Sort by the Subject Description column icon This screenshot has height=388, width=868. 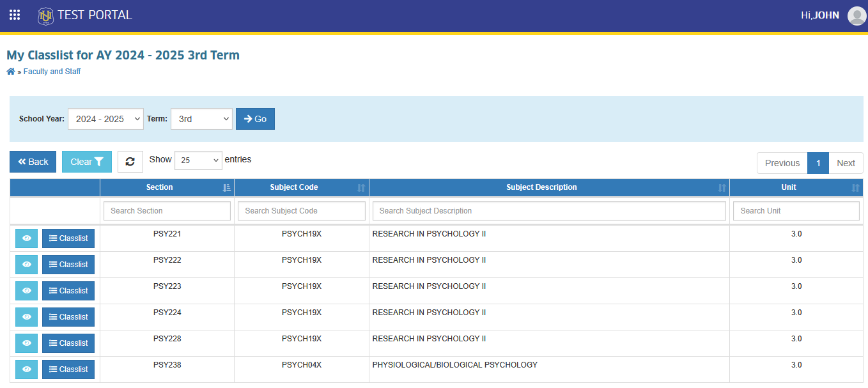(x=722, y=188)
